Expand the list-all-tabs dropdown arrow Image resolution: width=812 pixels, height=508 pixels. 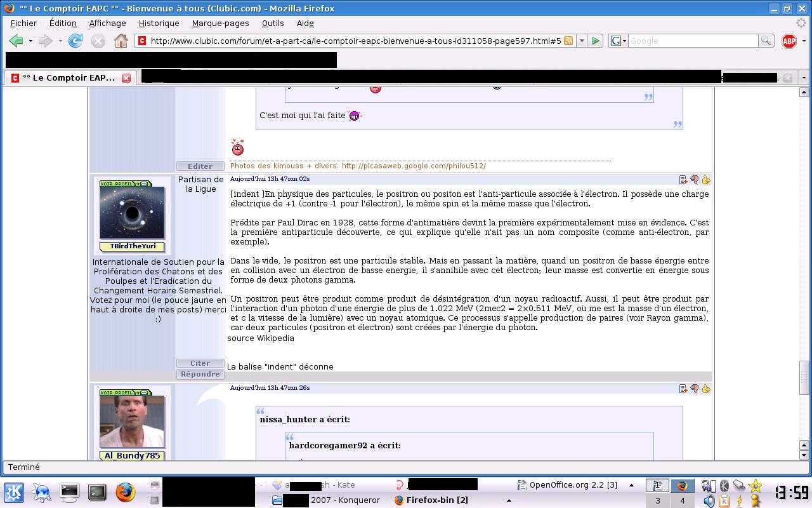click(804, 77)
